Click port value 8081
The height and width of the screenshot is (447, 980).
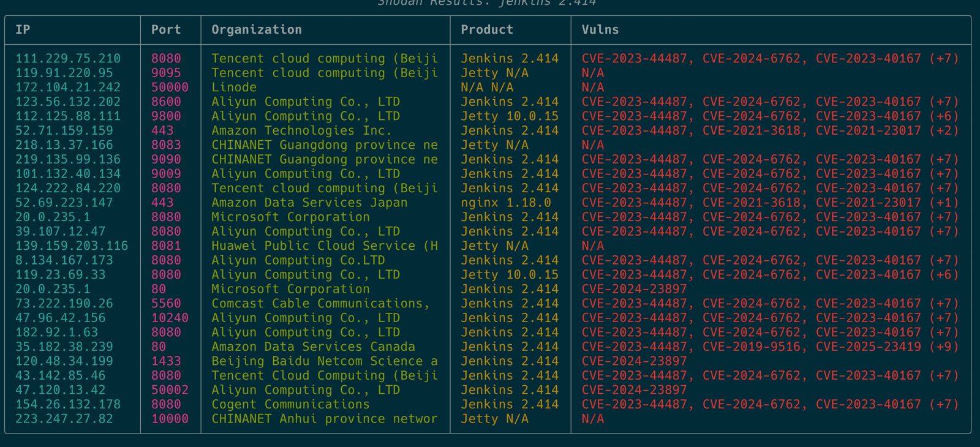166,246
